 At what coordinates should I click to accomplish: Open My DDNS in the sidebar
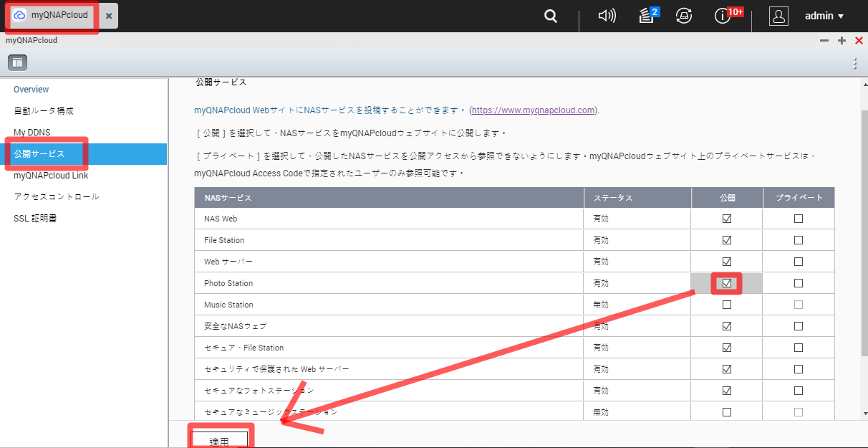[32, 133]
